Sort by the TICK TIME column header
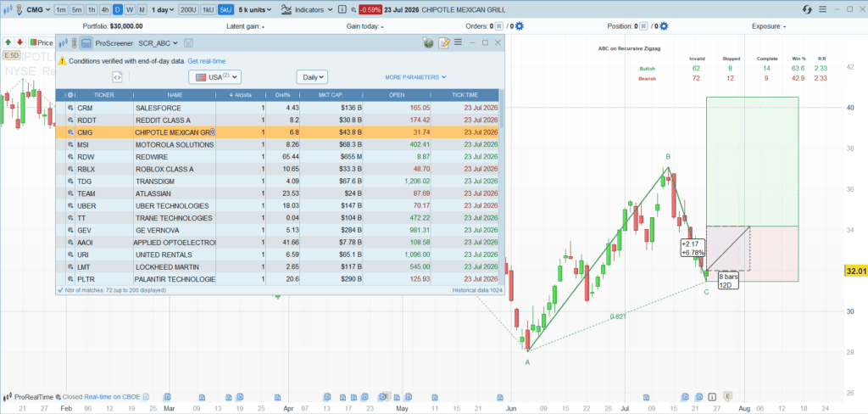 [465, 95]
